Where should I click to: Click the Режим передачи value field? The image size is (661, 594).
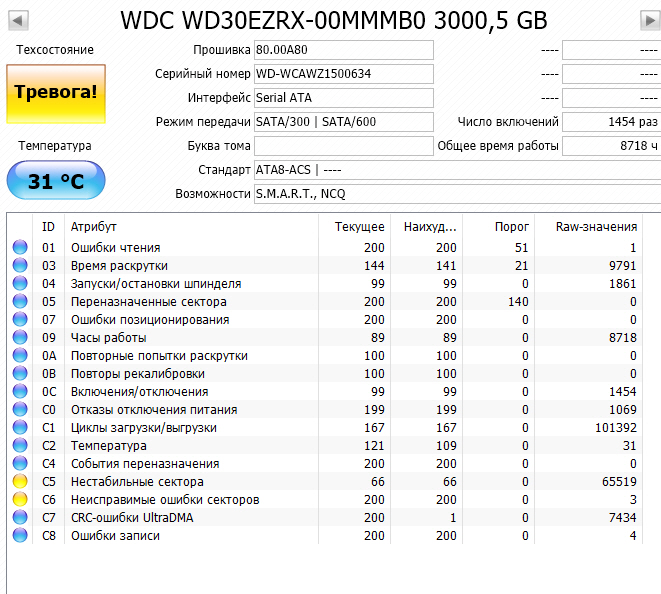click(343, 122)
